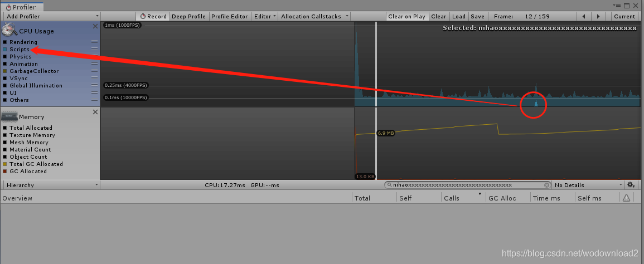Sort by the Total column

click(x=375, y=198)
